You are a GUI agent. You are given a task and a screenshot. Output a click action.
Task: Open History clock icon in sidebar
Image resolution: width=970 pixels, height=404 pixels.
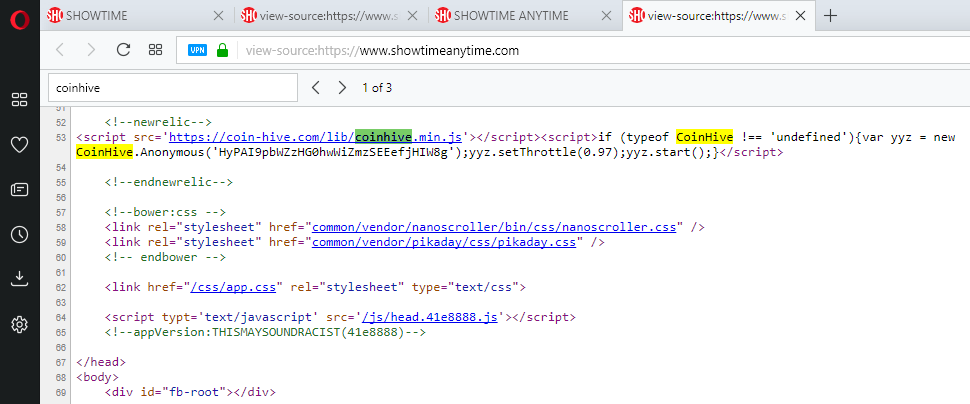[x=19, y=234]
